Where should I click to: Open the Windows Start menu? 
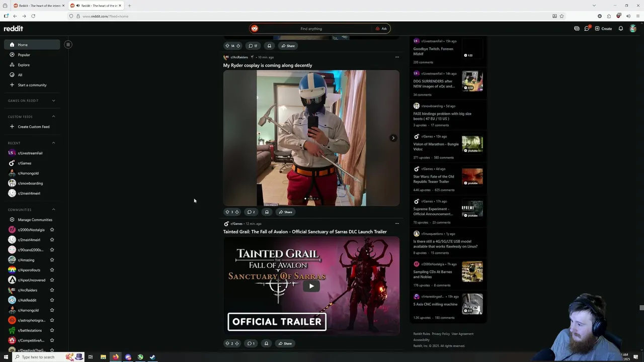(6, 357)
